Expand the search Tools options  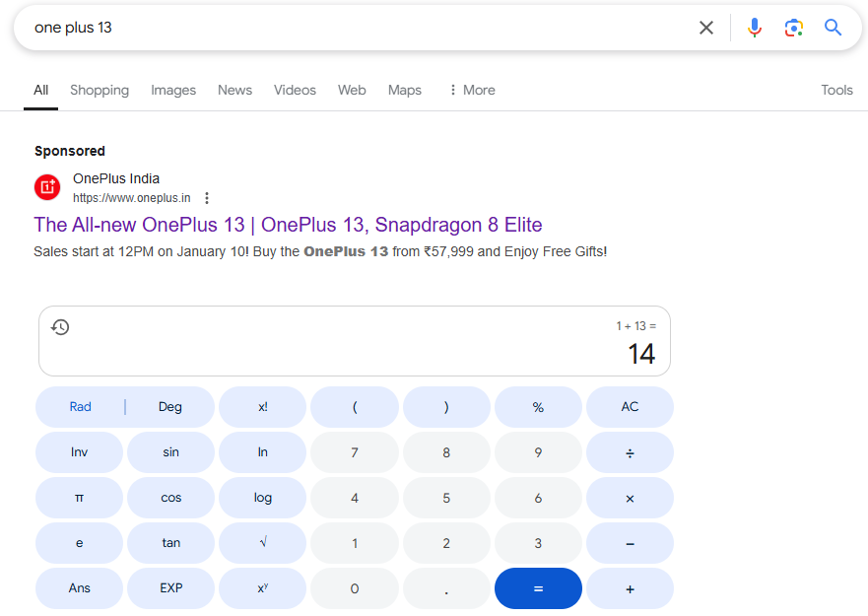pos(836,90)
